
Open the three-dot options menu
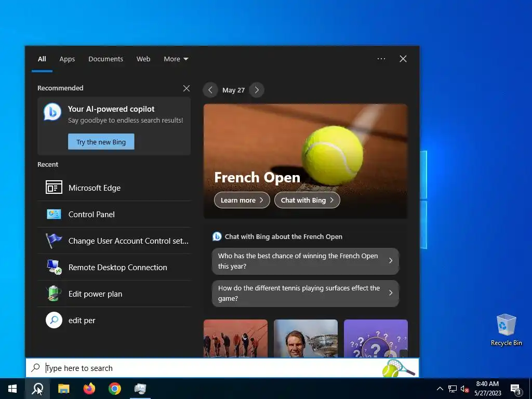381,59
